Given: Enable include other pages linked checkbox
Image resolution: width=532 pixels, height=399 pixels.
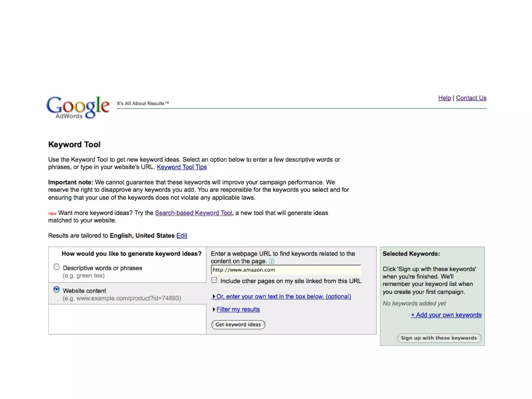Looking at the screenshot, I should click(214, 280).
